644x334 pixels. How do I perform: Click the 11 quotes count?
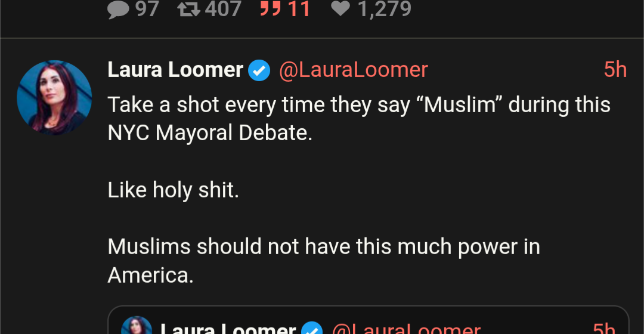pyautogui.click(x=299, y=8)
